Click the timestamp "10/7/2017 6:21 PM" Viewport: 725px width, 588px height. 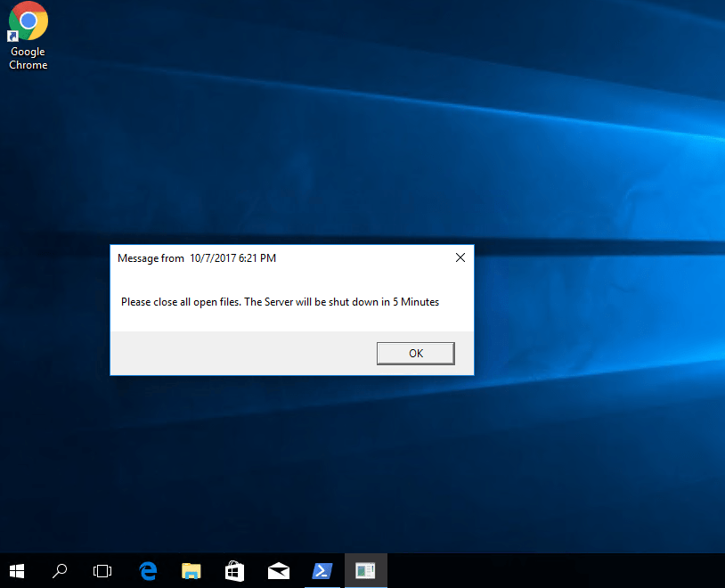232,257
